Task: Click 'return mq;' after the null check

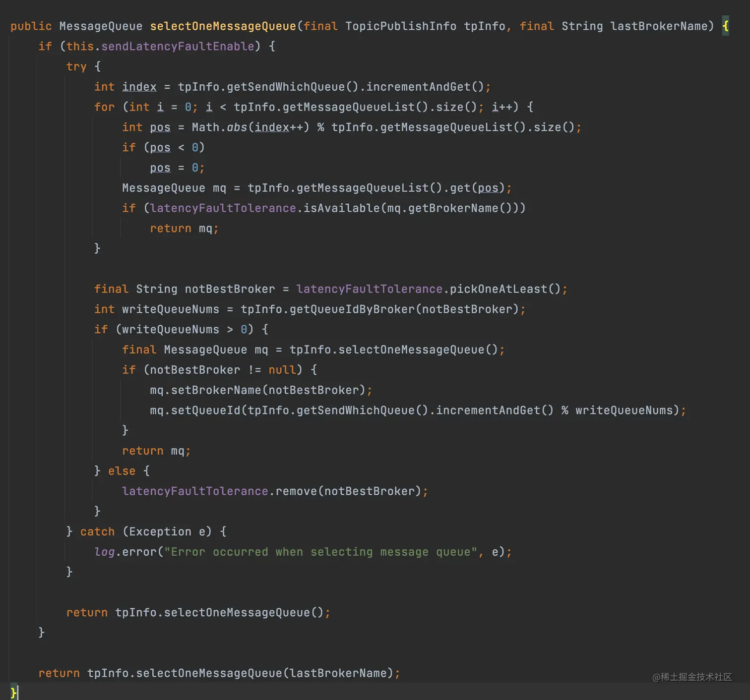Action: 156,451
